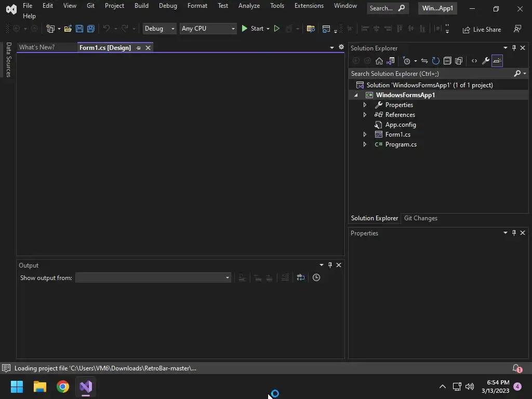The height and width of the screenshot is (399, 532).
Task: Pin the Form1.cs [Design] tab
Action: pyautogui.click(x=138, y=48)
